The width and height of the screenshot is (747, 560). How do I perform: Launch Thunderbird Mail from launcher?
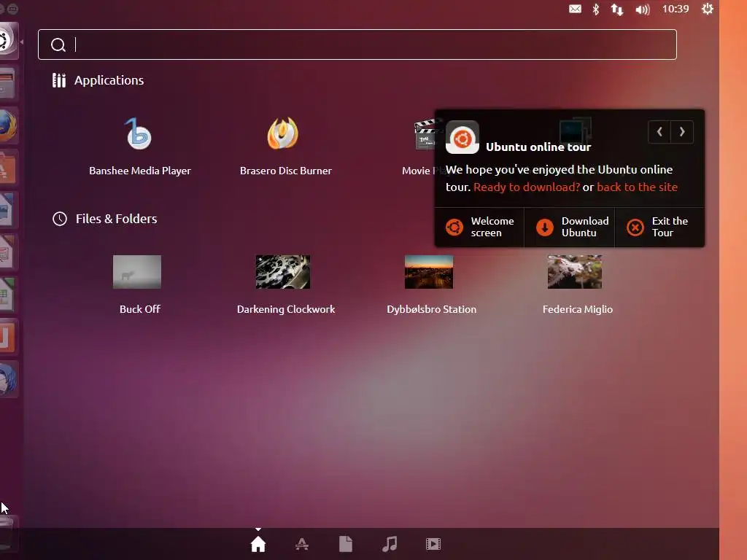click(x=7, y=379)
